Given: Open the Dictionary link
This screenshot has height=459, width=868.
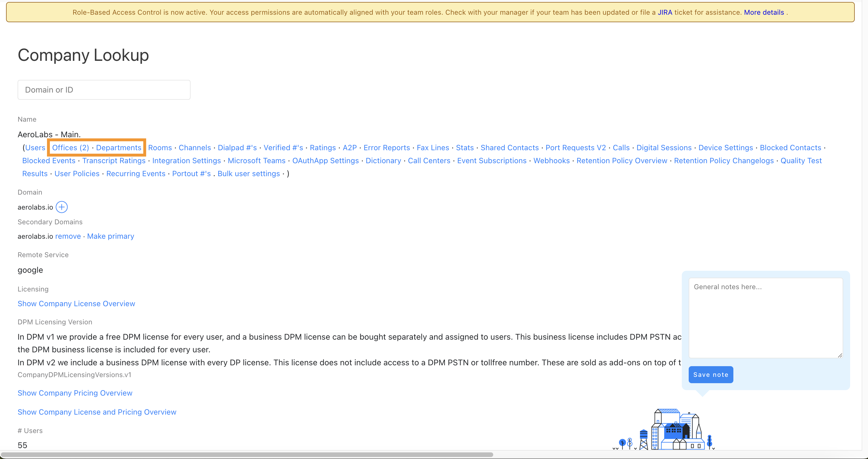Looking at the screenshot, I should click(383, 161).
